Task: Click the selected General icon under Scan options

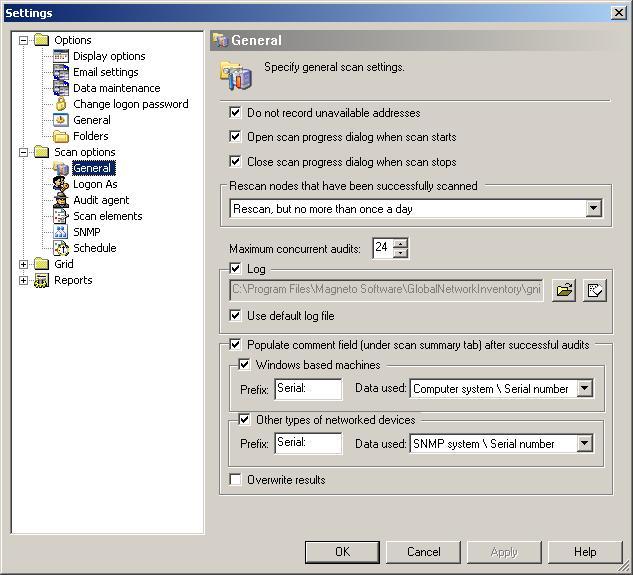Action: (61, 168)
